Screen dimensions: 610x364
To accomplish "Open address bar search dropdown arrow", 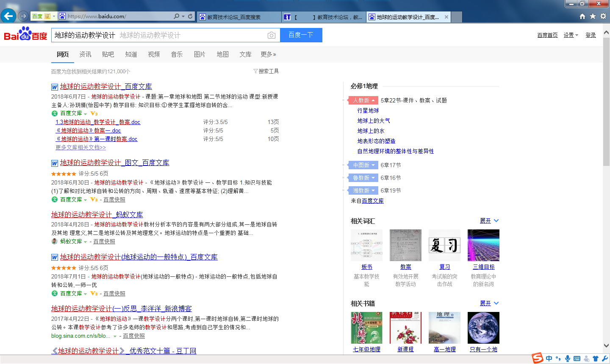I will 183,16.
